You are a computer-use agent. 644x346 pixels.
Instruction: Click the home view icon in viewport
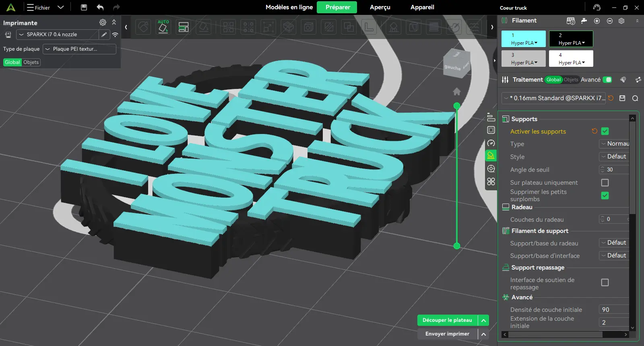pos(457,92)
